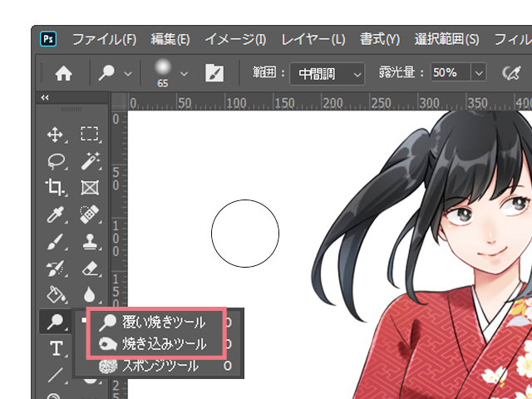Select the Crop tool
This screenshot has height=399, width=532.
coord(55,188)
